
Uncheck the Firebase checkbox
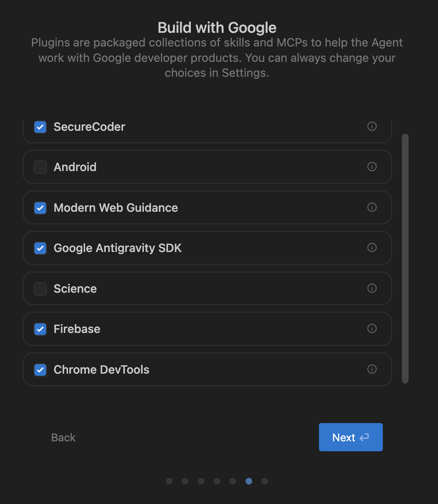point(40,329)
